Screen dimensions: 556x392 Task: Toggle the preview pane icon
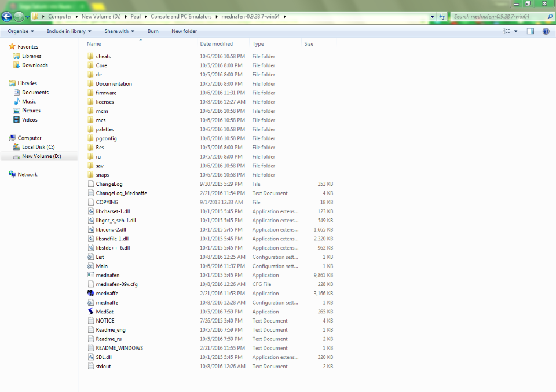click(x=530, y=31)
